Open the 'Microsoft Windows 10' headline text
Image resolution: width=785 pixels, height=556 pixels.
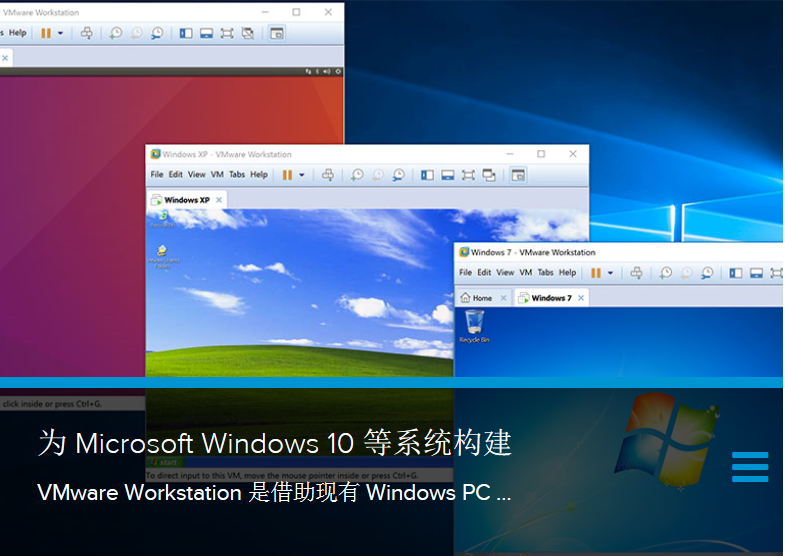(275, 443)
